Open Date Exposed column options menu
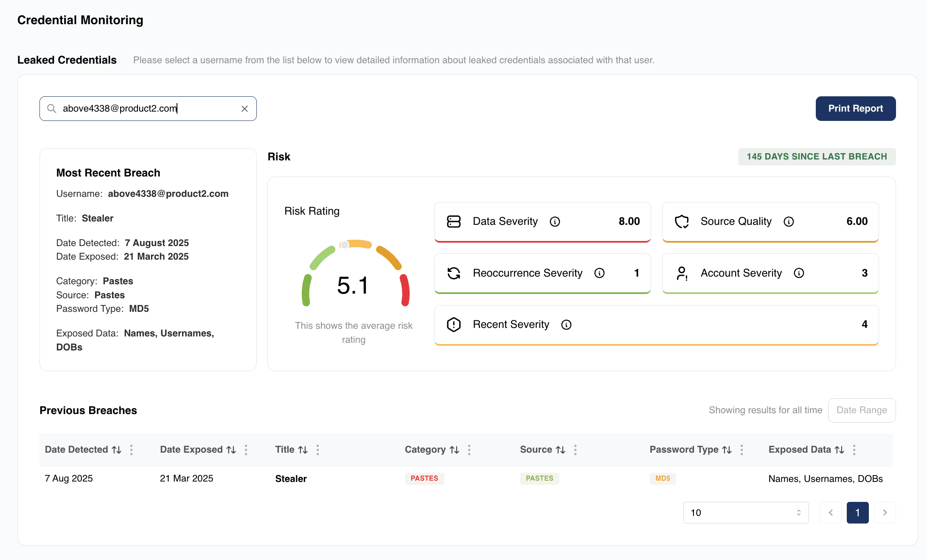Image resolution: width=927 pixels, height=560 pixels. [x=246, y=450]
